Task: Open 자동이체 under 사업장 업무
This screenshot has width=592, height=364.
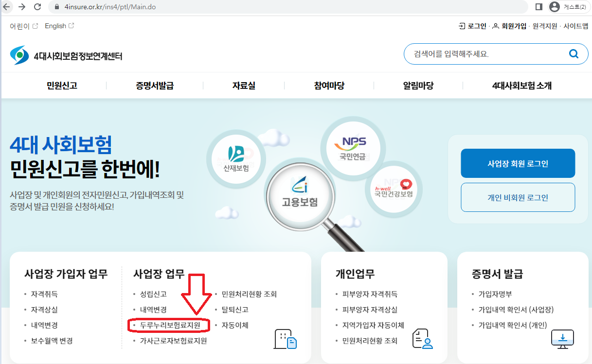Action: 235,325
